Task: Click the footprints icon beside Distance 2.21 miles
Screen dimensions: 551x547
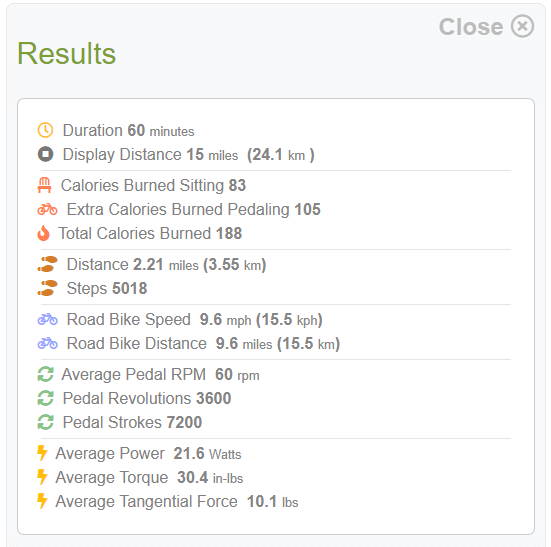Action: [x=47, y=264]
